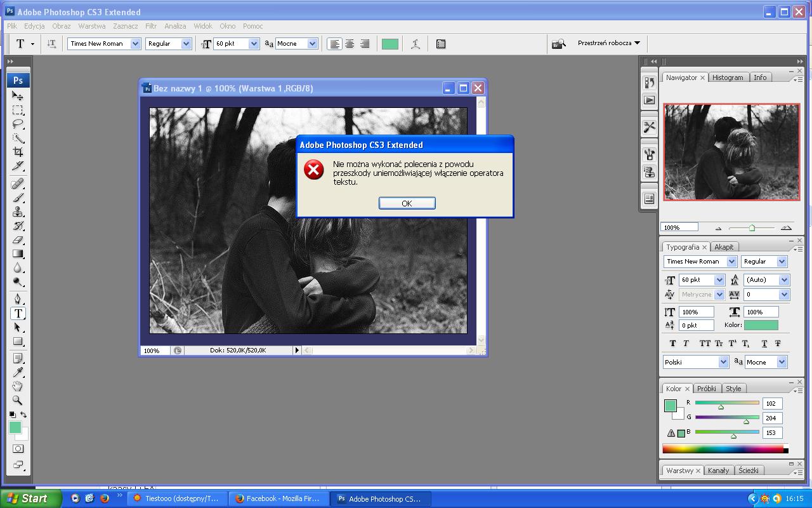Image resolution: width=812 pixels, height=508 pixels.
Task: Pick the Notes tool
Action: coord(18,359)
